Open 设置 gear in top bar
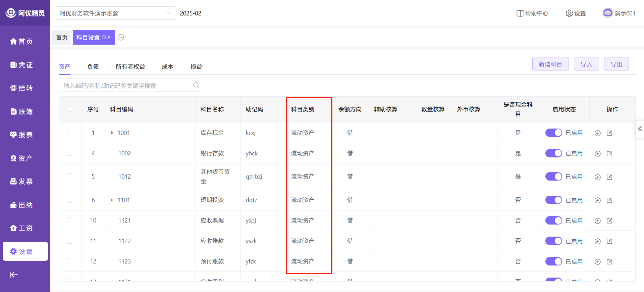Image resolution: width=644 pixels, height=292 pixels. pos(576,13)
